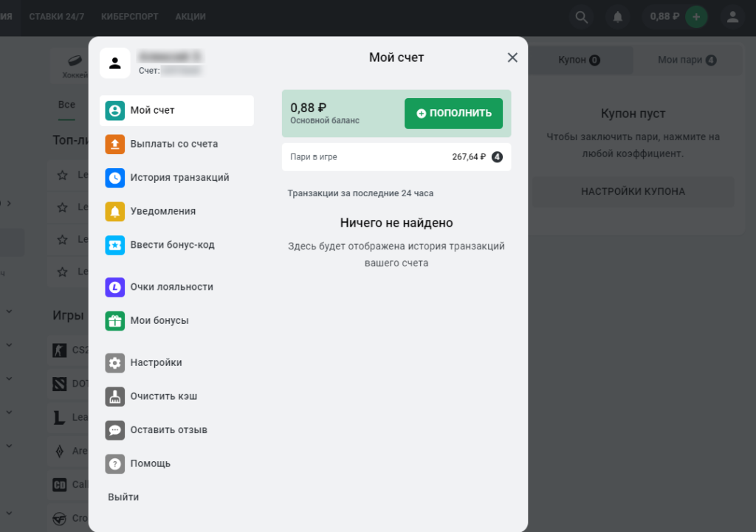Click the League of Legends L icon
756x532 pixels.
[59, 418]
